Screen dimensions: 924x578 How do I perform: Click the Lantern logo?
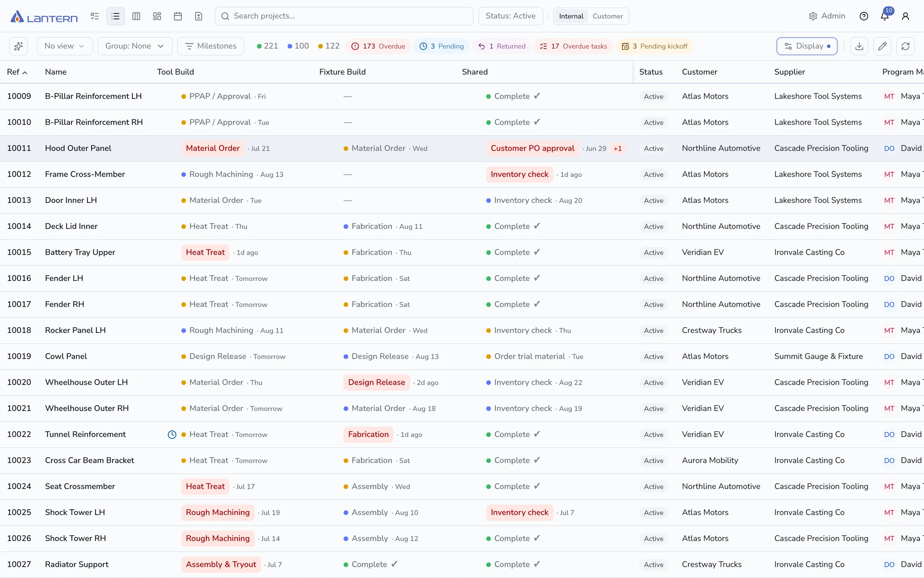point(44,17)
